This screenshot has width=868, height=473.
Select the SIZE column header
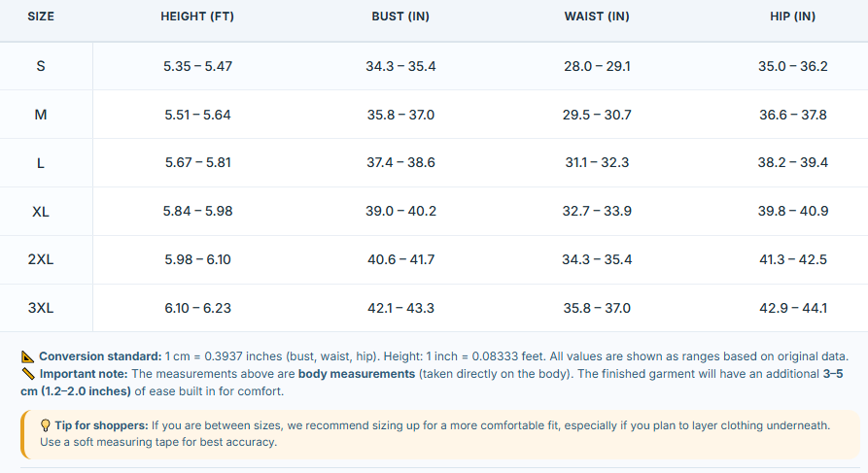(x=41, y=17)
